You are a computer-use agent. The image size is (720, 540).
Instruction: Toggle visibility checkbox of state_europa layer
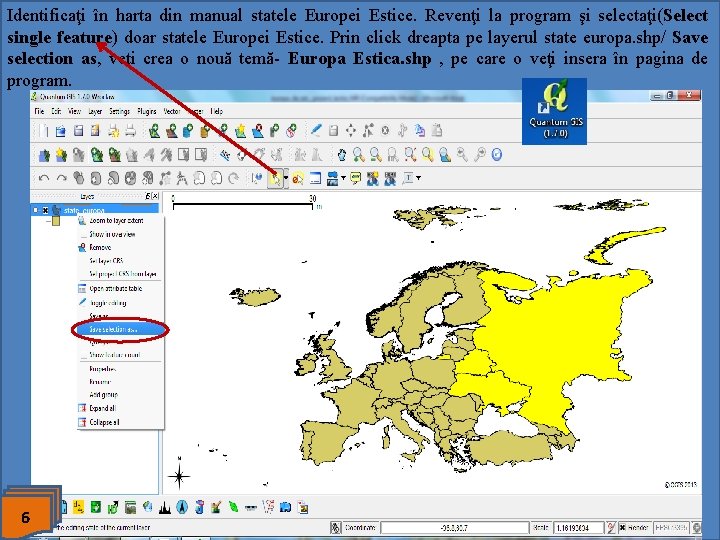coord(45,210)
